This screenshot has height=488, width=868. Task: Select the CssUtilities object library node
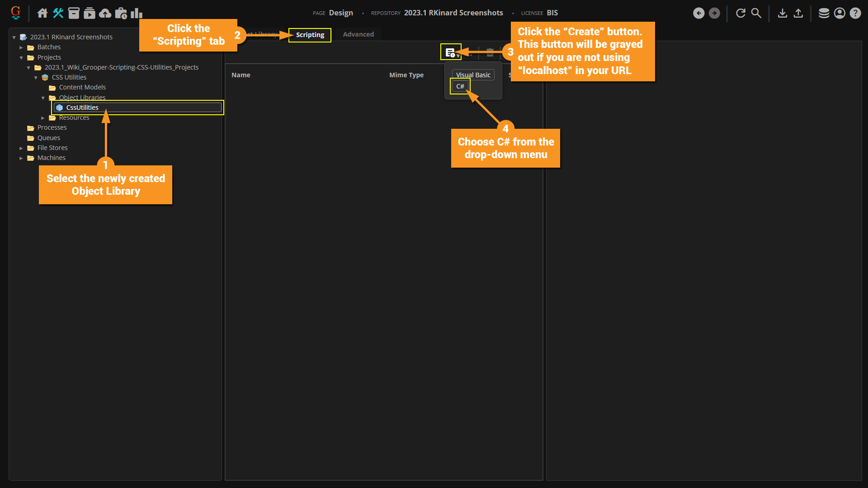pos(82,108)
